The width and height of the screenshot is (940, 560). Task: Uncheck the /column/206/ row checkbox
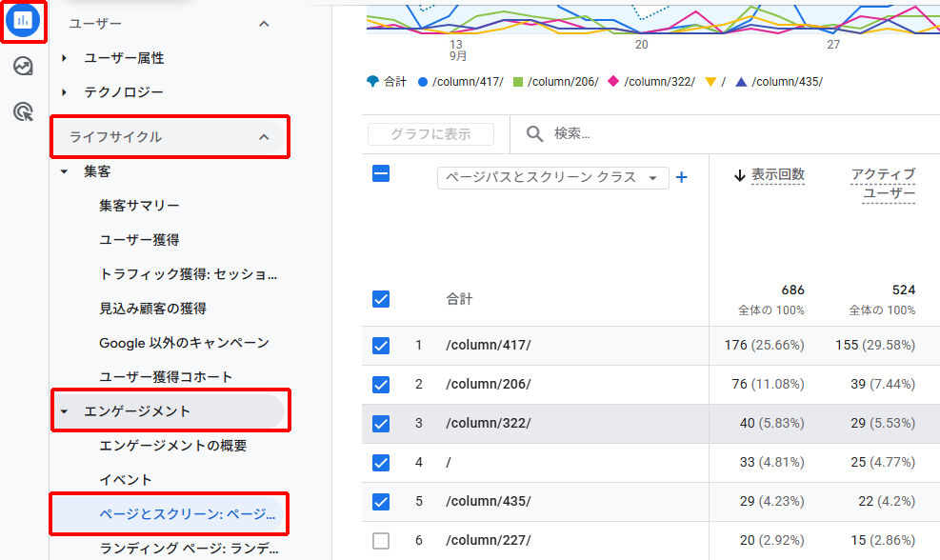click(381, 385)
